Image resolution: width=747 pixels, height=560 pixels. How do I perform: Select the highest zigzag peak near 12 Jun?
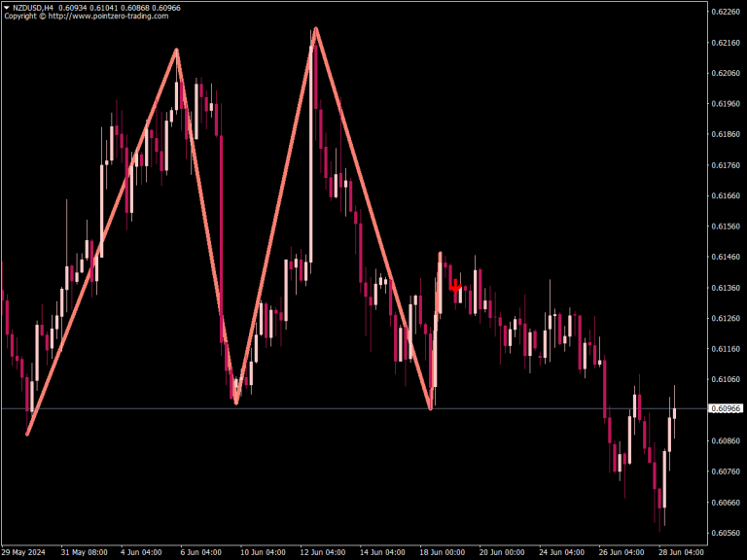point(315,28)
